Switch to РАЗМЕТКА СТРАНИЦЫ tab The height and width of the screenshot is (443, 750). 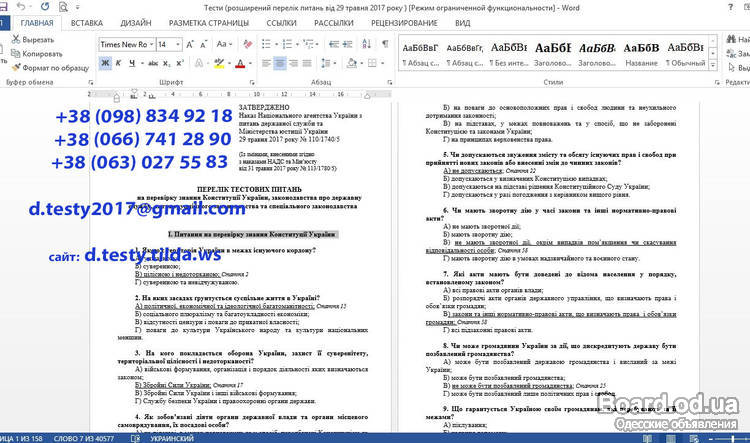coord(209,23)
